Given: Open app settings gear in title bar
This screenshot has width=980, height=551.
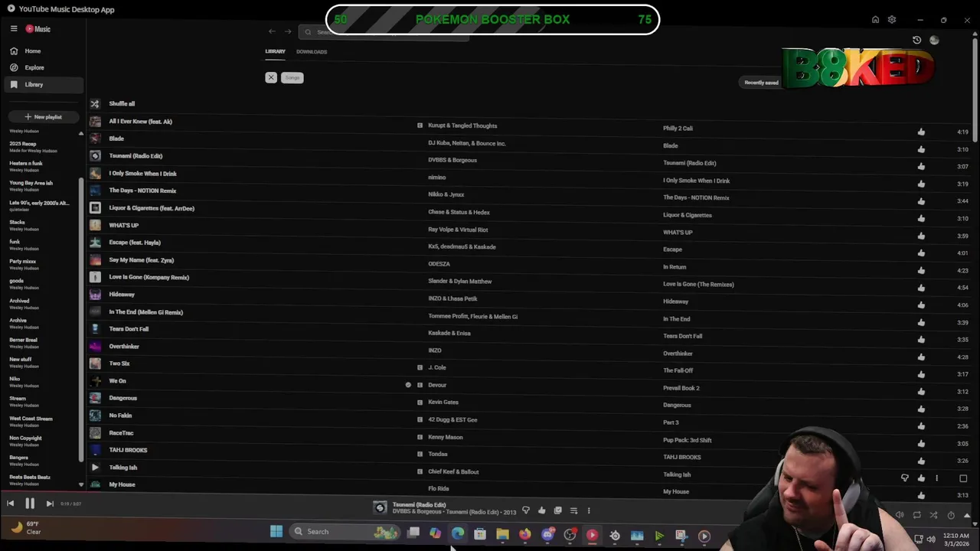Looking at the screenshot, I should coord(892,19).
